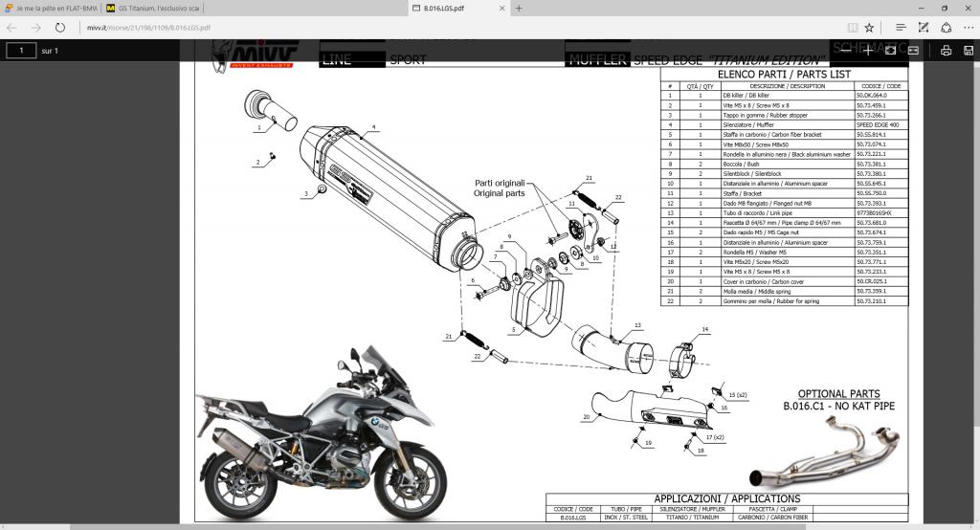Click the No Kat pipe product image
This screenshot has height=530, width=980.
(825, 451)
